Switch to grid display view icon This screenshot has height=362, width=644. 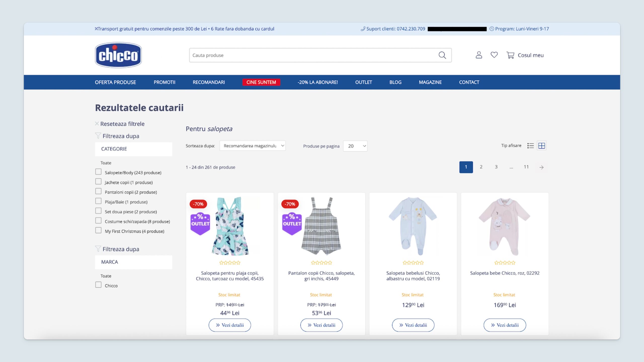[x=542, y=146]
